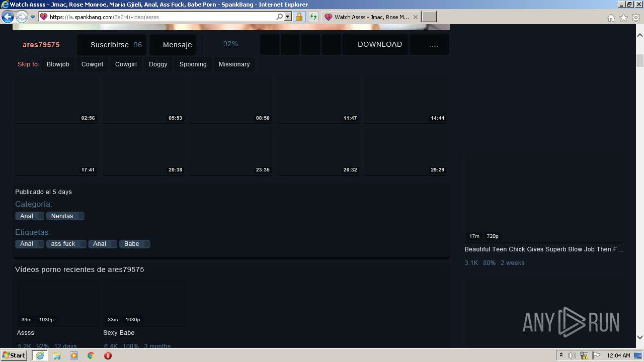Jump to preview frame at 05:53

(x=143, y=99)
